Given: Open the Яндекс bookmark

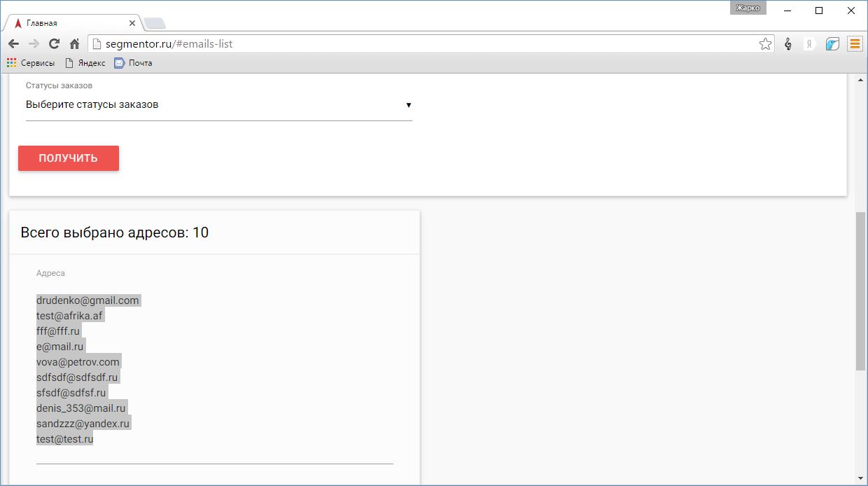Looking at the screenshot, I should (x=85, y=63).
